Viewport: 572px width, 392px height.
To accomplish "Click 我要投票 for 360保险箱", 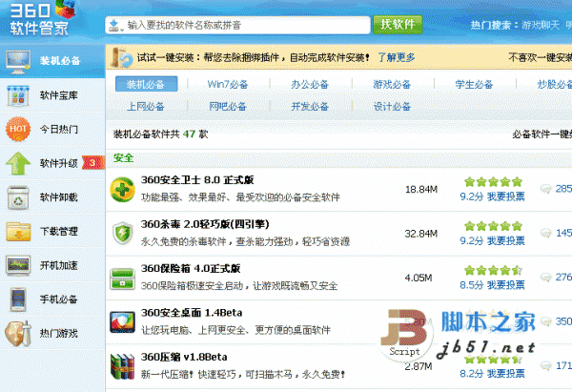I will [506, 285].
